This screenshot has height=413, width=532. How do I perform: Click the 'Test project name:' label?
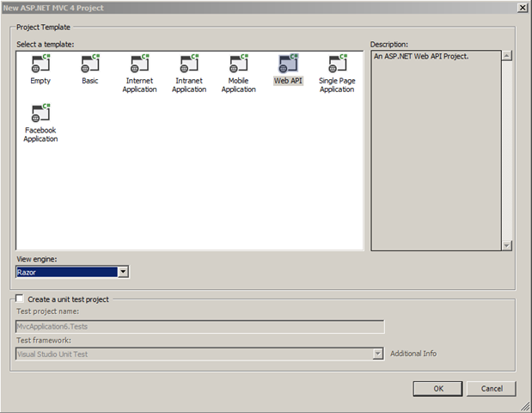pos(47,311)
